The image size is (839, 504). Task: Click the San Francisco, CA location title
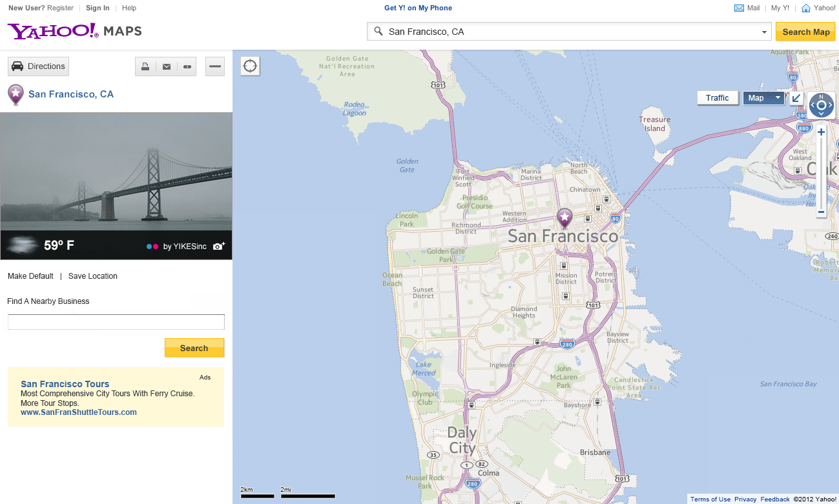pyautogui.click(x=71, y=94)
